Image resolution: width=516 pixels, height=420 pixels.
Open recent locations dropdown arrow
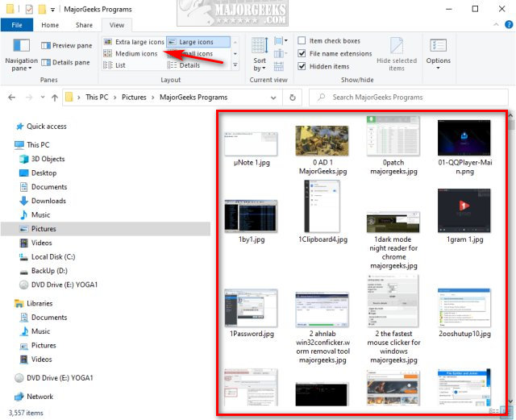[x=43, y=97]
